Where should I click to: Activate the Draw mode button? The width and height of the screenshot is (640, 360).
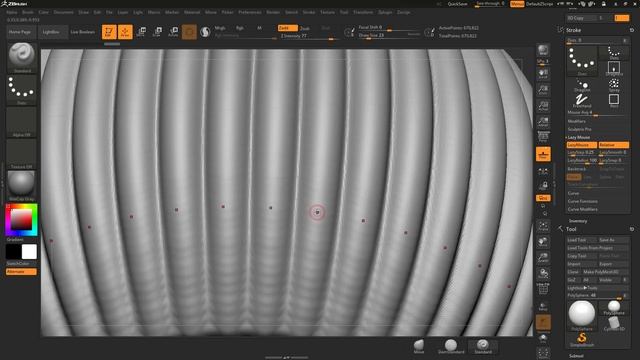pos(125,32)
